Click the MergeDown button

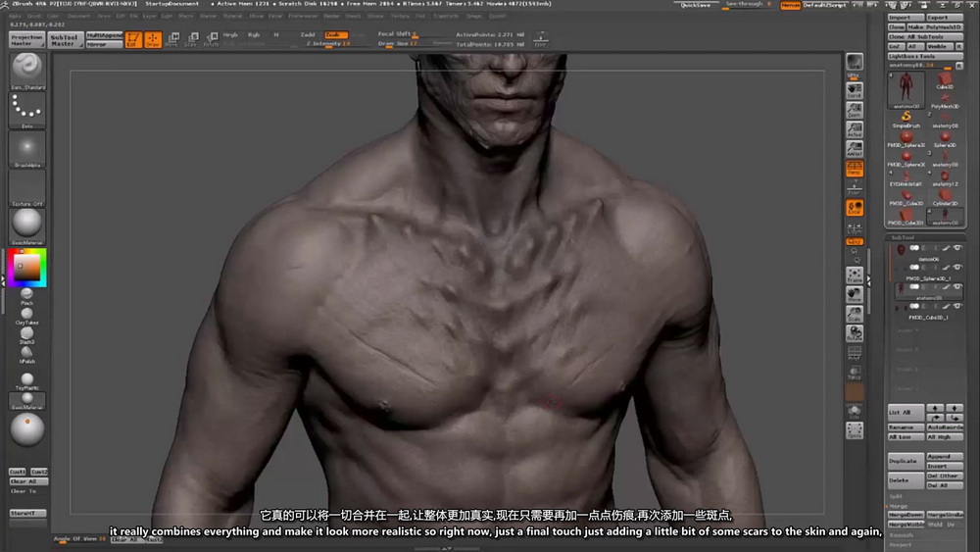point(906,515)
